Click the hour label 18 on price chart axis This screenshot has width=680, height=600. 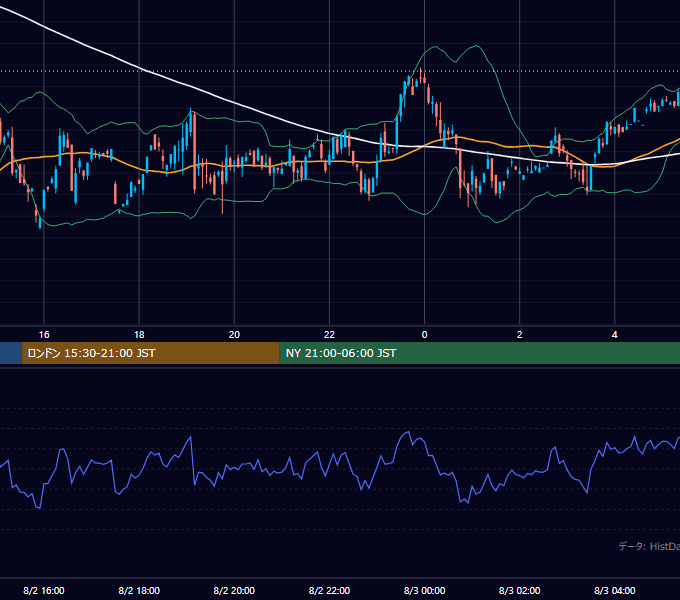(x=139, y=335)
